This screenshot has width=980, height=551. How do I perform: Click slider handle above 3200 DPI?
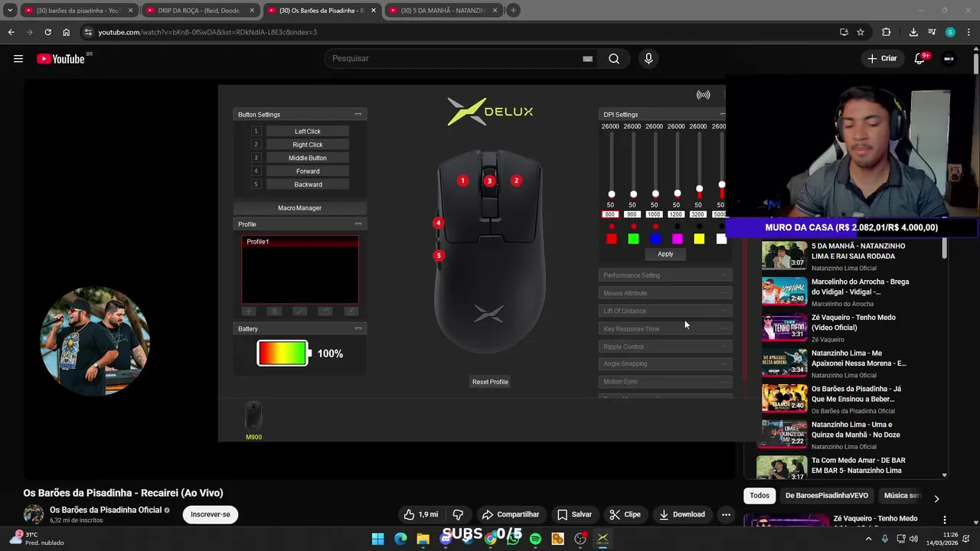tap(699, 188)
